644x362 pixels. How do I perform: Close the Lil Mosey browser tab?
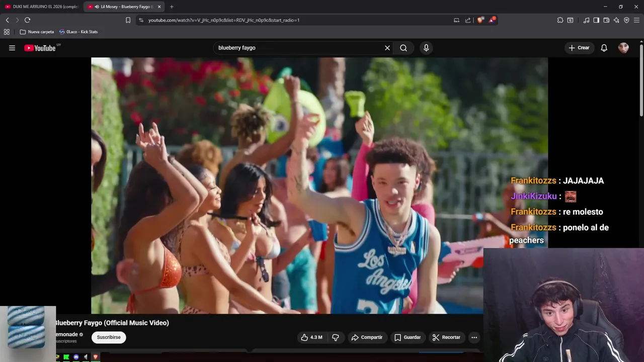[x=159, y=7]
